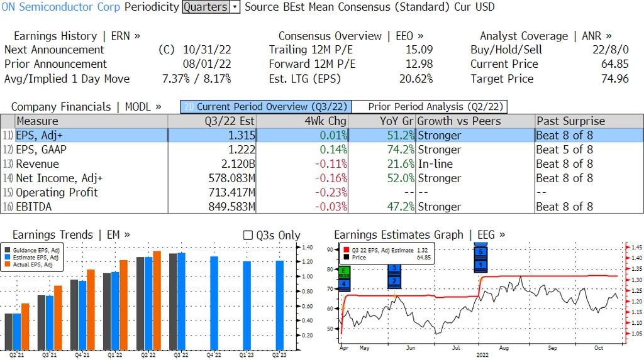This screenshot has width=644, height=360.
Task: Click the Est. LTG (EPS) value 20.62%
Action: point(416,79)
